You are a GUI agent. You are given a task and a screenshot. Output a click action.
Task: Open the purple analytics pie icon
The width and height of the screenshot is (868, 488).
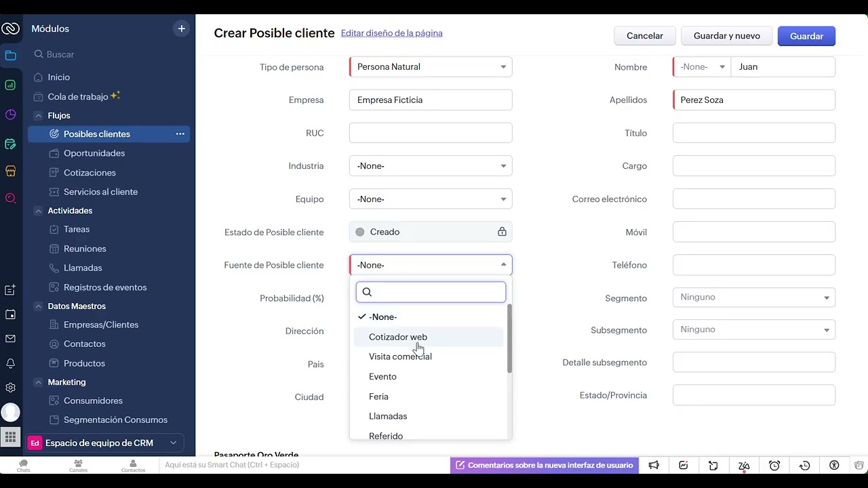[x=10, y=115]
